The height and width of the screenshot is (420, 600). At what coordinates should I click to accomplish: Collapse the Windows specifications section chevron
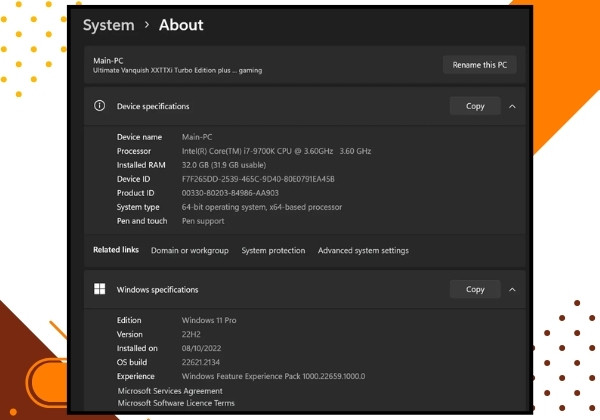tap(512, 290)
